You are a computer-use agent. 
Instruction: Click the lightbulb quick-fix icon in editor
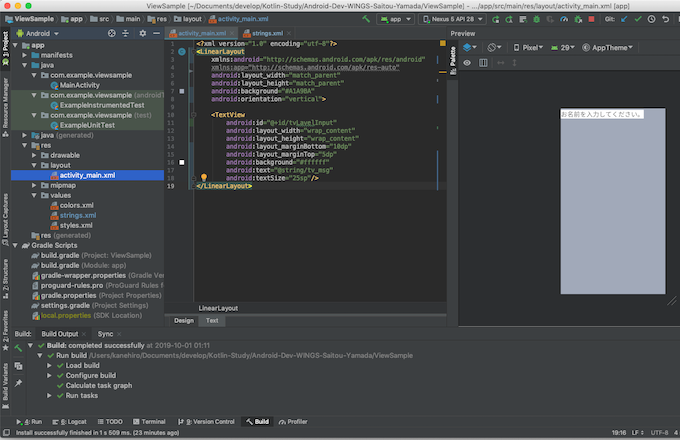click(203, 177)
